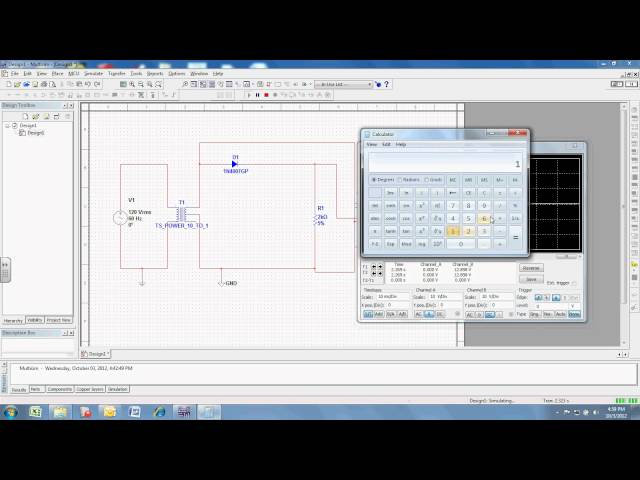This screenshot has height=480, width=640.
Task: Open Excel from the taskbar
Action: pyautogui.click(x=35, y=412)
